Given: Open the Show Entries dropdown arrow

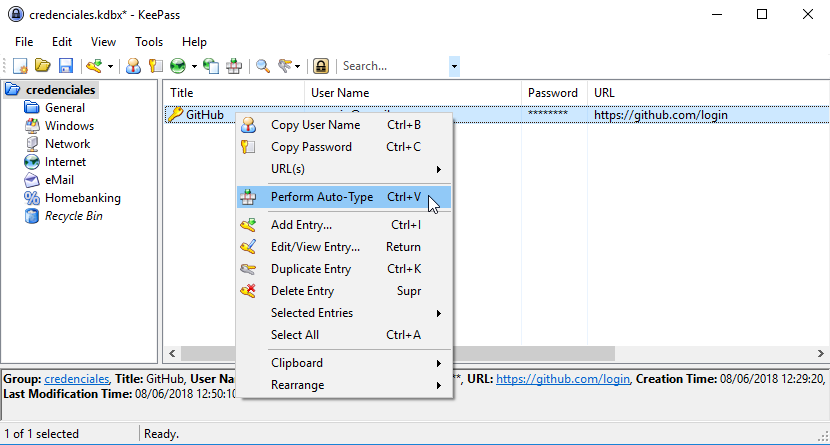Looking at the screenshot, I should point(297,66).
